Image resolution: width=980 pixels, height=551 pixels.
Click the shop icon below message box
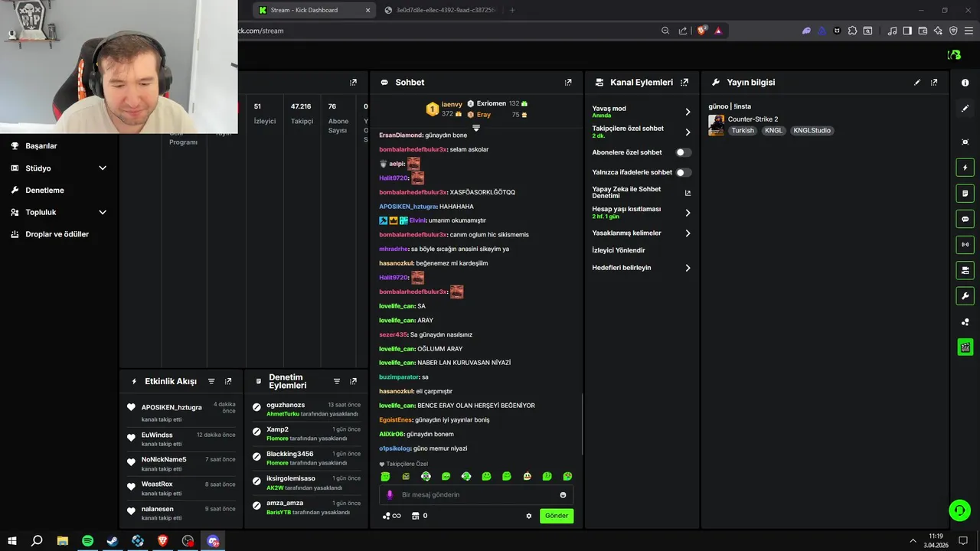click(415, 516)
